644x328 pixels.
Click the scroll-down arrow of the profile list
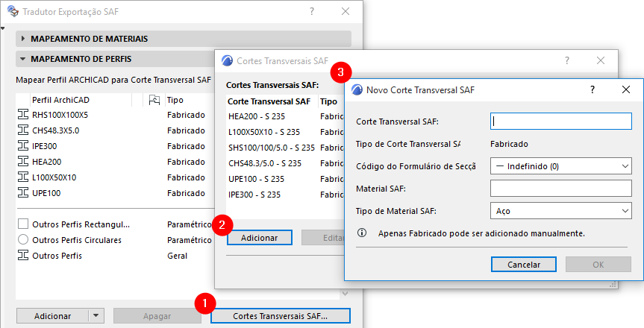pos(345,294)
